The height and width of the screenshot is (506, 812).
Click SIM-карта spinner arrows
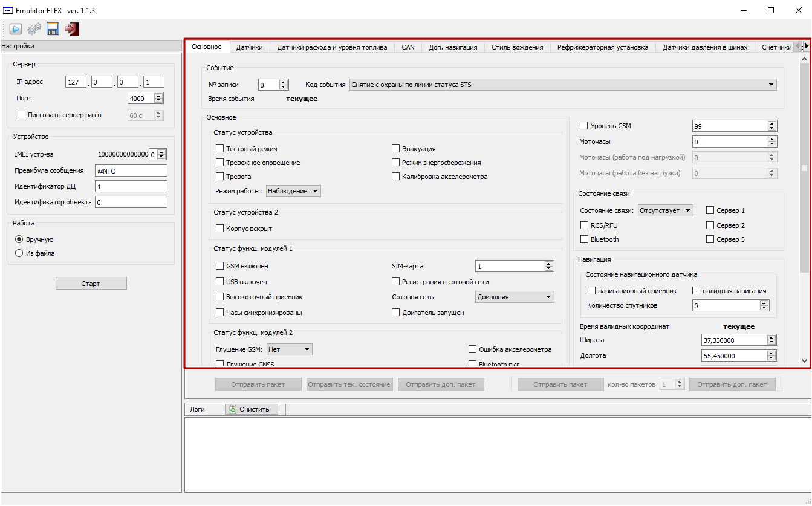pos(549,266)
